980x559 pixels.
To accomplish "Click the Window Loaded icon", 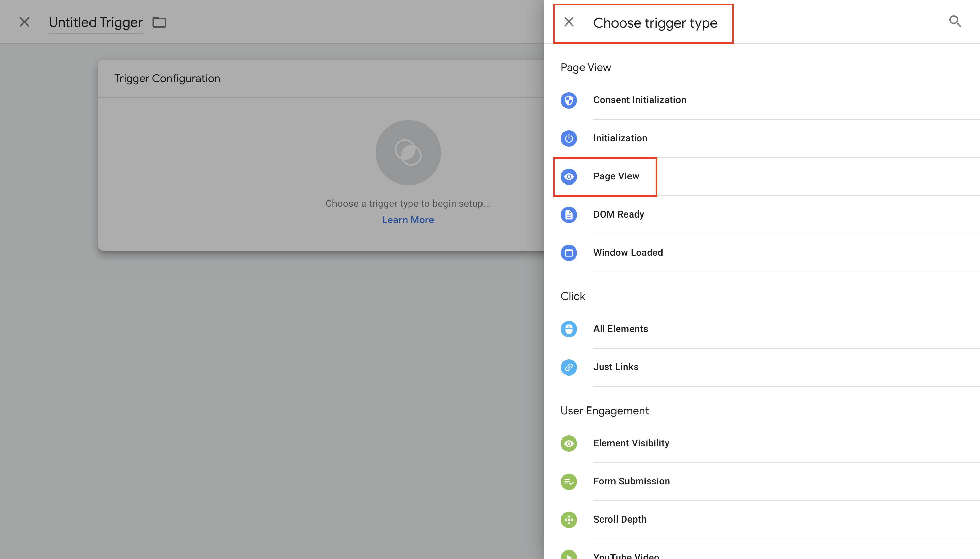I will point(569,253).
